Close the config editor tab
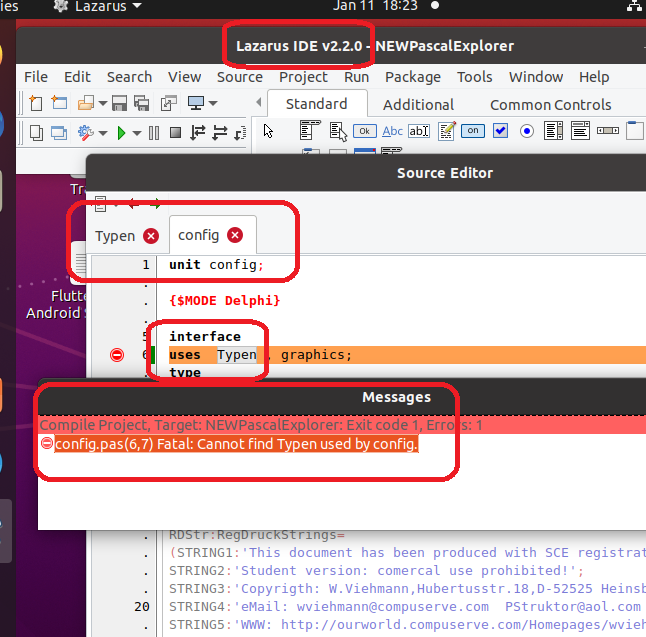The height and width of the screenshot is (637, 646). click(235, 235)
